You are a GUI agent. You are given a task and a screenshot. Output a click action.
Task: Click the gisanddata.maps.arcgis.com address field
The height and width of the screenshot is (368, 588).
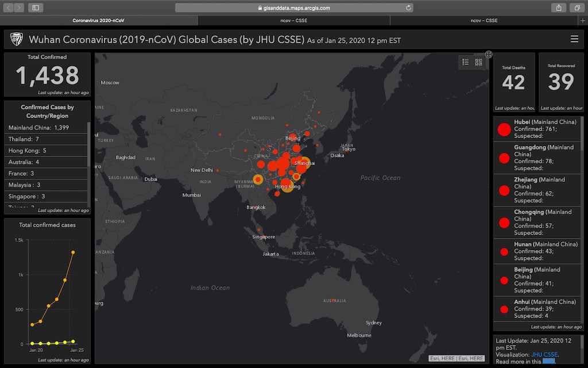(x=293, y=7)
